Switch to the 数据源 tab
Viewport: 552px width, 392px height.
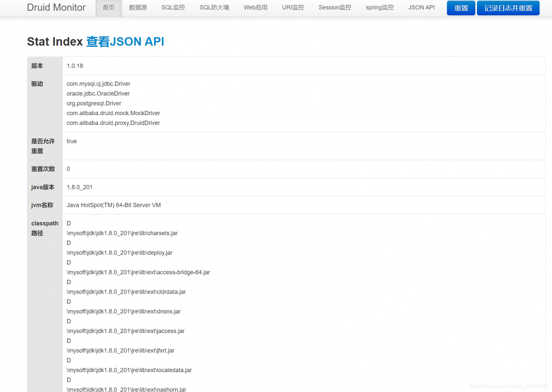pyautogui.click(x=138, y=8)
